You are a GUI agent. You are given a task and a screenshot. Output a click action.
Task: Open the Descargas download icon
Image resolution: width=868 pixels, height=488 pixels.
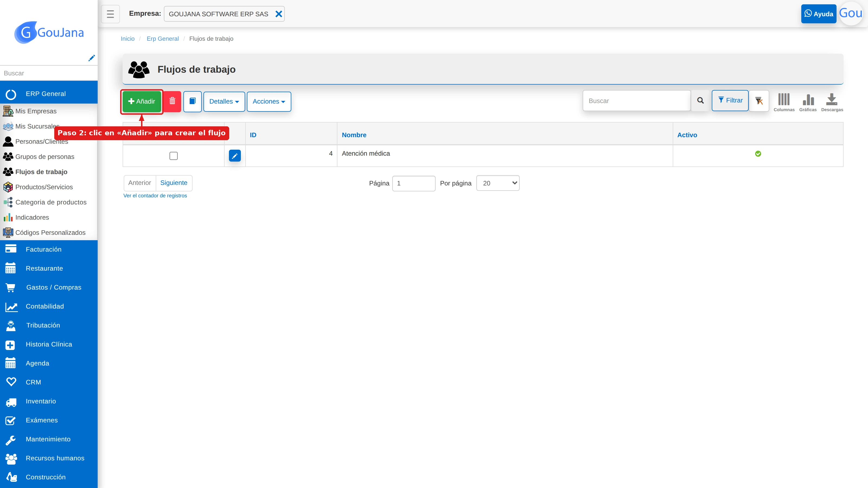point(832,102)
